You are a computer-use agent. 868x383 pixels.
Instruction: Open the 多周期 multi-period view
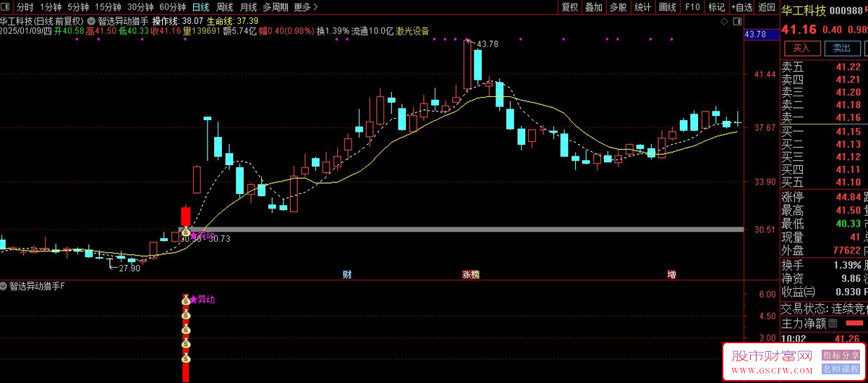pyautogui.click(x=275, y=7)
